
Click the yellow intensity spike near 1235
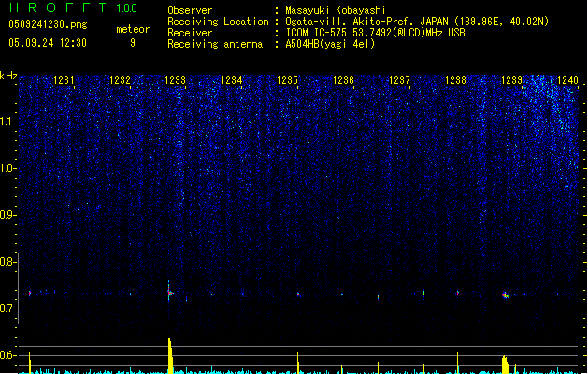(x=298, y=363)
